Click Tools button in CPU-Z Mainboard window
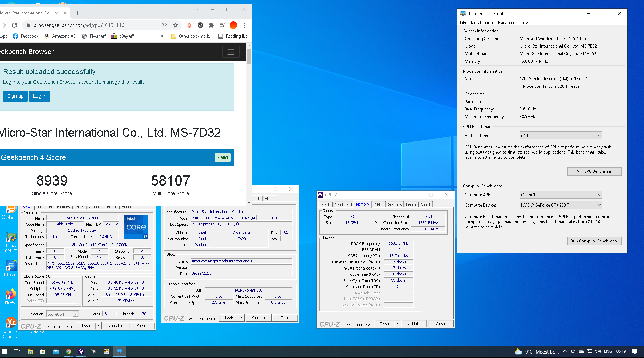This screenshot has width=644, height=358. (229, 318)
